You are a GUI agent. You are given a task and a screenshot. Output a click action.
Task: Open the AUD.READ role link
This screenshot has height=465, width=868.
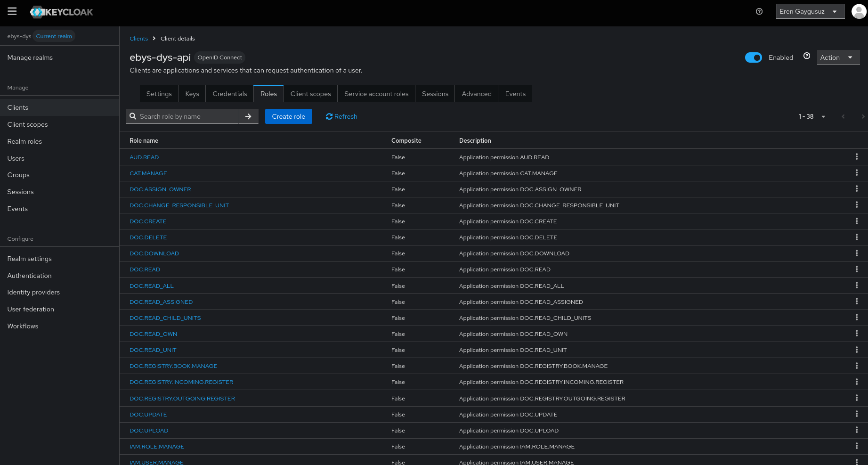click(x=144, y=157)
